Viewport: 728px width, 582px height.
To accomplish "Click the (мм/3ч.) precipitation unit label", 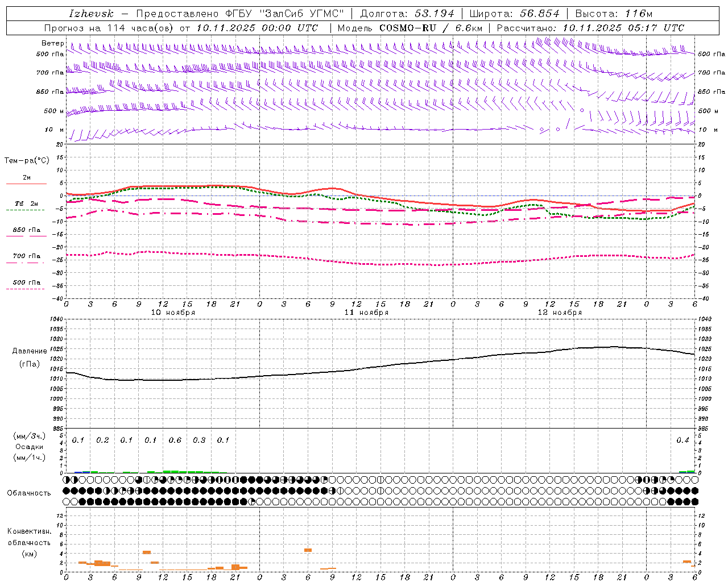I will click(x=29, y=436).
